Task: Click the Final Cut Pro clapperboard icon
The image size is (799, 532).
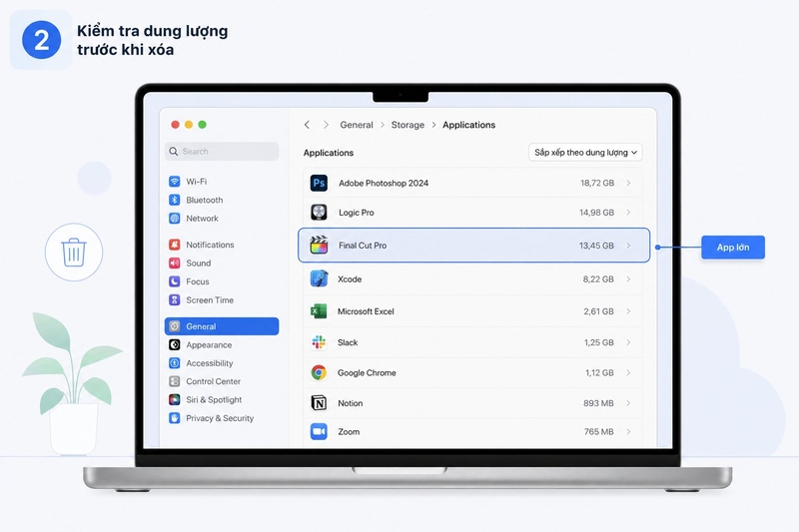Action: tap(319, 245)
